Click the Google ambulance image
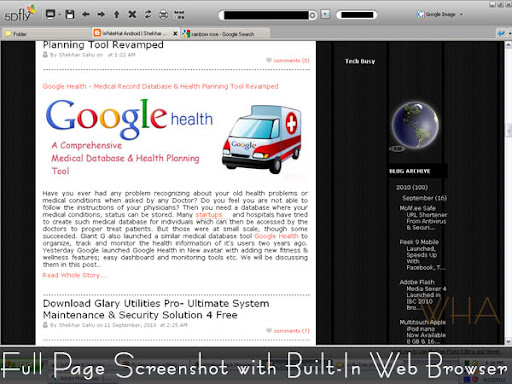 262,139
